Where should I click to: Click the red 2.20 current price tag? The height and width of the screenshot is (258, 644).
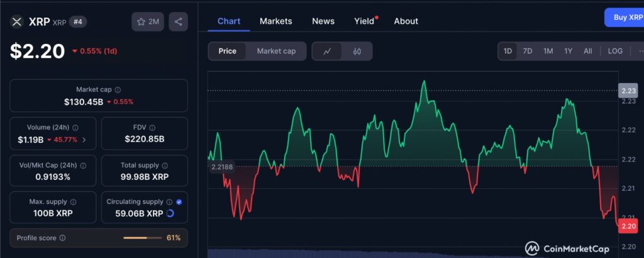(629, 227)
